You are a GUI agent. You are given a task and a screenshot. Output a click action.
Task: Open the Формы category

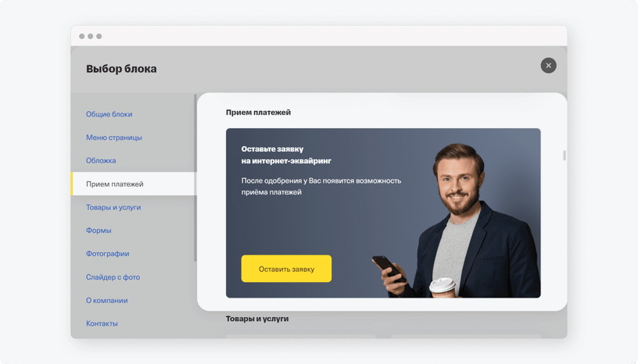(x=99, y=230)
